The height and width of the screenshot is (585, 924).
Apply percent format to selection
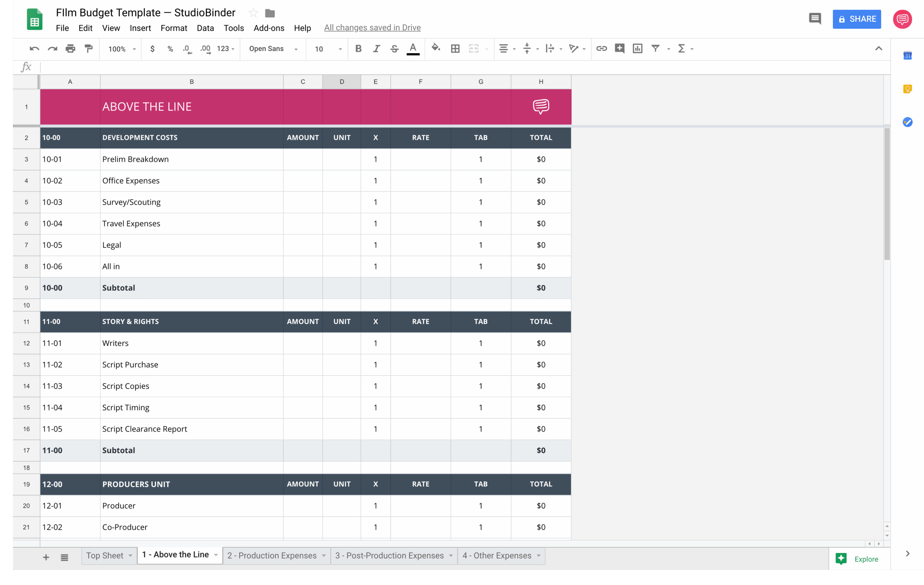point(170,49)
